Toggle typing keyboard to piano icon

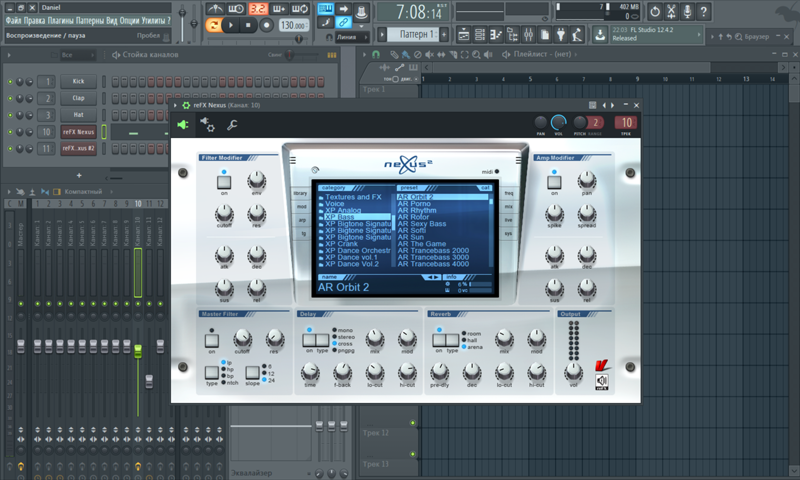(x=325, y=9)
